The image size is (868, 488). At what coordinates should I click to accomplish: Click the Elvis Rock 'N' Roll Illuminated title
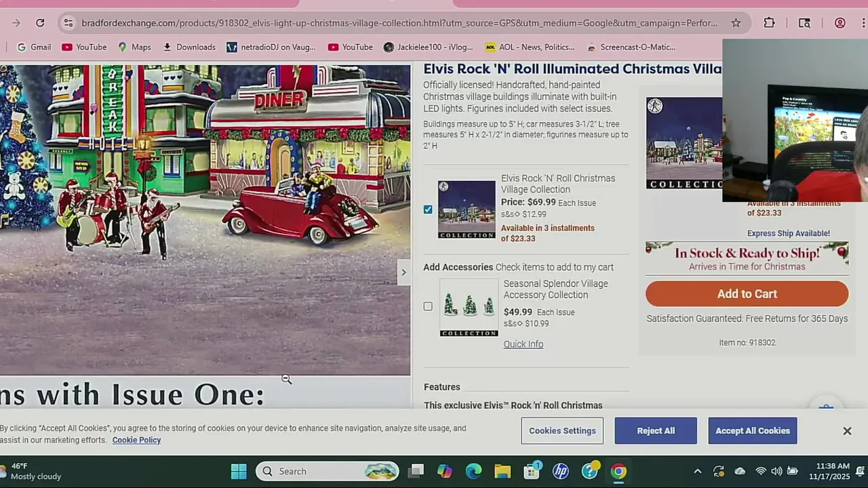pos(573,69)
